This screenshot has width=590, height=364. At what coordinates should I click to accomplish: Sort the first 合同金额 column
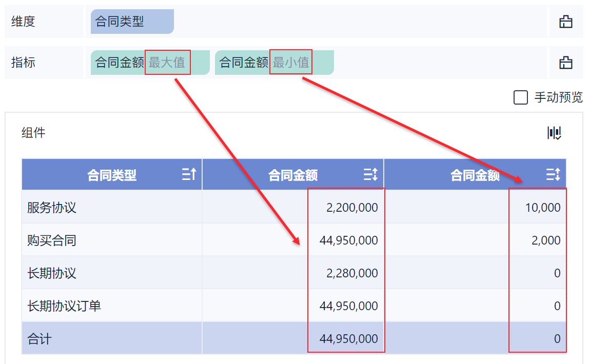(370, 175)
